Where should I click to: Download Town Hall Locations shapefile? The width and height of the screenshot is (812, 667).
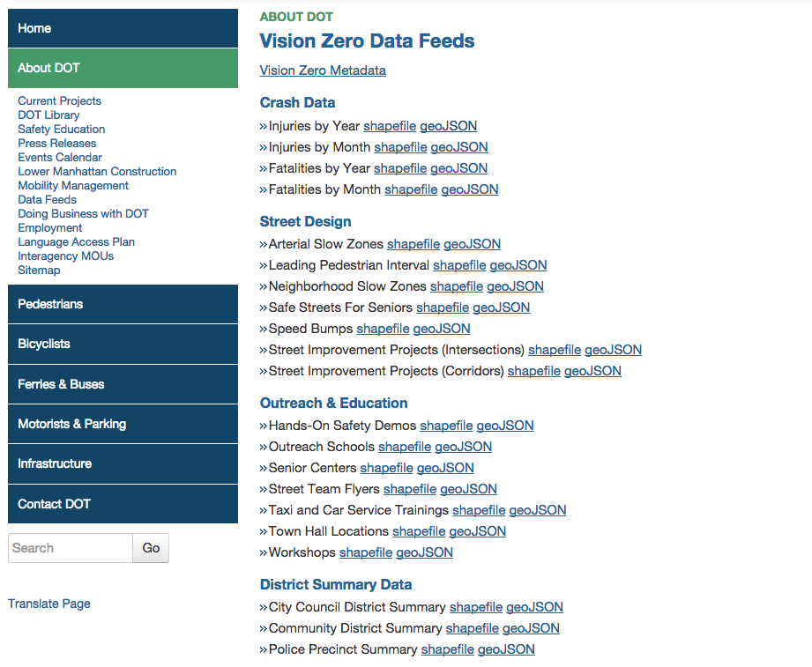tap(419, 531)
